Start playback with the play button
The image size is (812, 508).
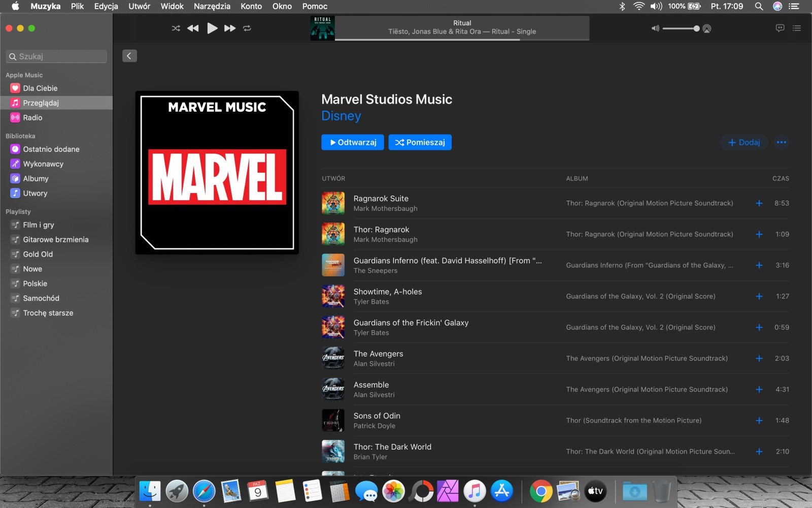point(212,28)
